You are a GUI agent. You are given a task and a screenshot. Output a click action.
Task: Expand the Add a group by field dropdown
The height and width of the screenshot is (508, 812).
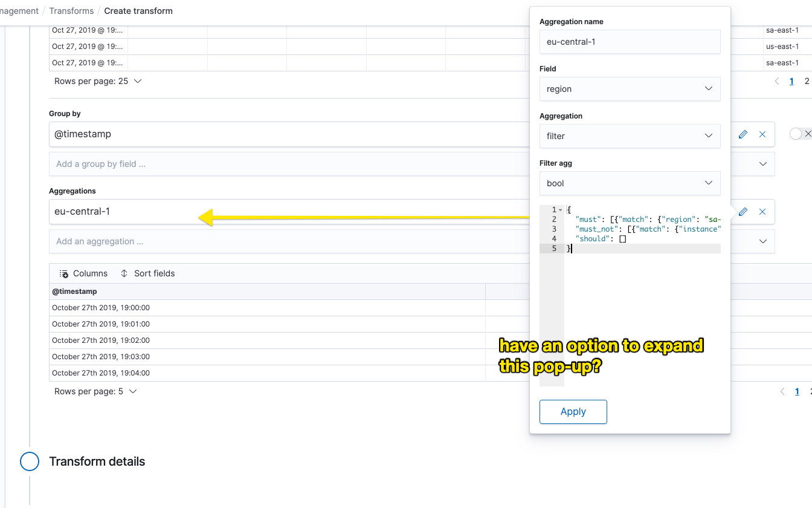click(x=763, y=164)
